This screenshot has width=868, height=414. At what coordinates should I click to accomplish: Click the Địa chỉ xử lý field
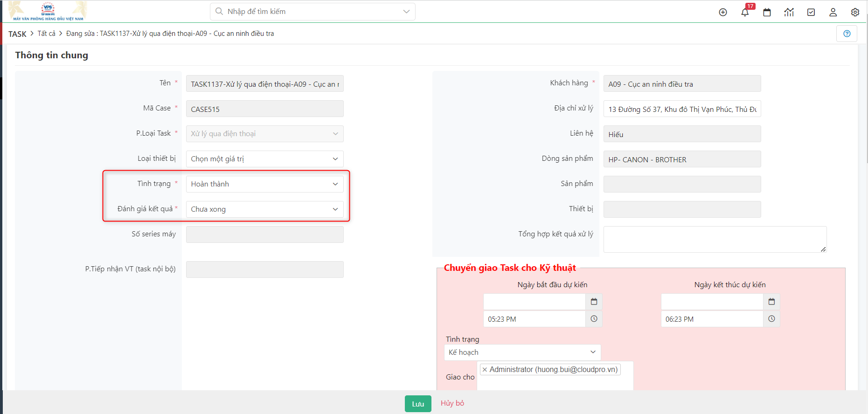(x=682, y=109)
